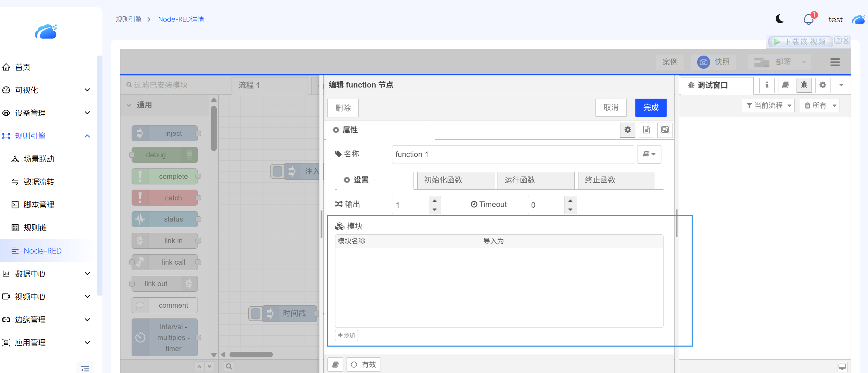Image resolution: width=868 pixels, height=373 pixels.
Task: Open name field type dropdown
Action: (649, 154)
